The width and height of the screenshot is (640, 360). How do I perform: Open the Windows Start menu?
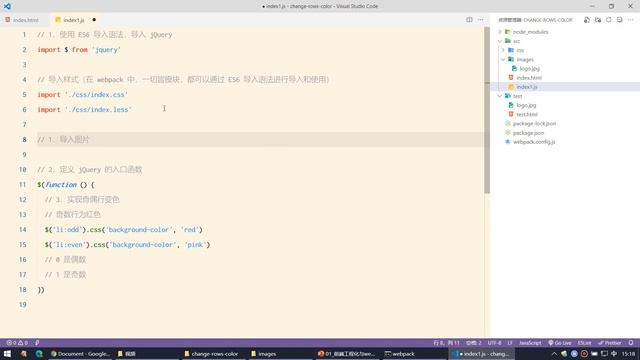(7, 354)
